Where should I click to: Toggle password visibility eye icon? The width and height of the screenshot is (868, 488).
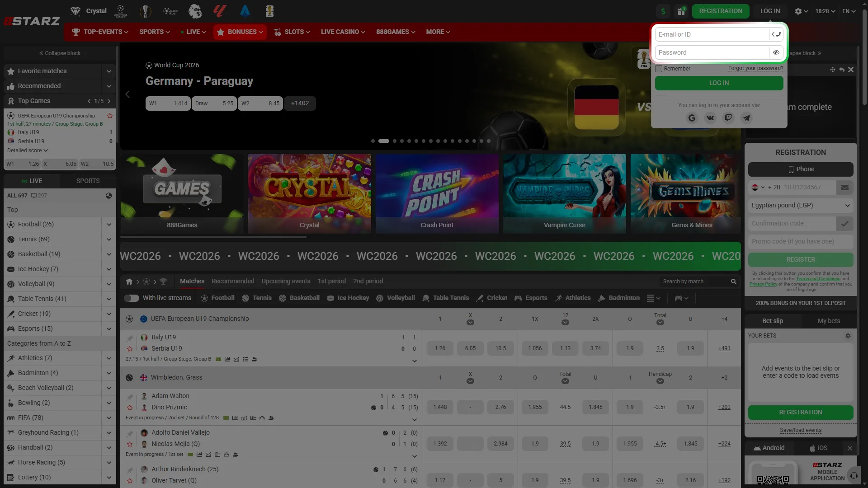776,52
